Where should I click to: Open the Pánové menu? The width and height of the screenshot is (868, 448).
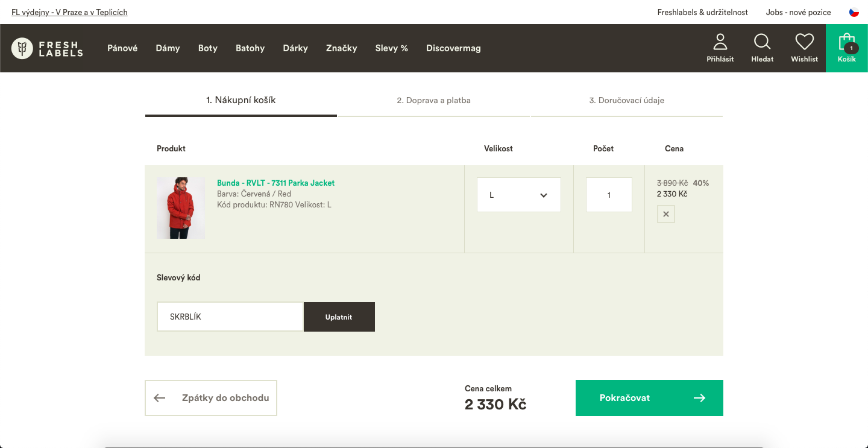click(x=122, y=48)
